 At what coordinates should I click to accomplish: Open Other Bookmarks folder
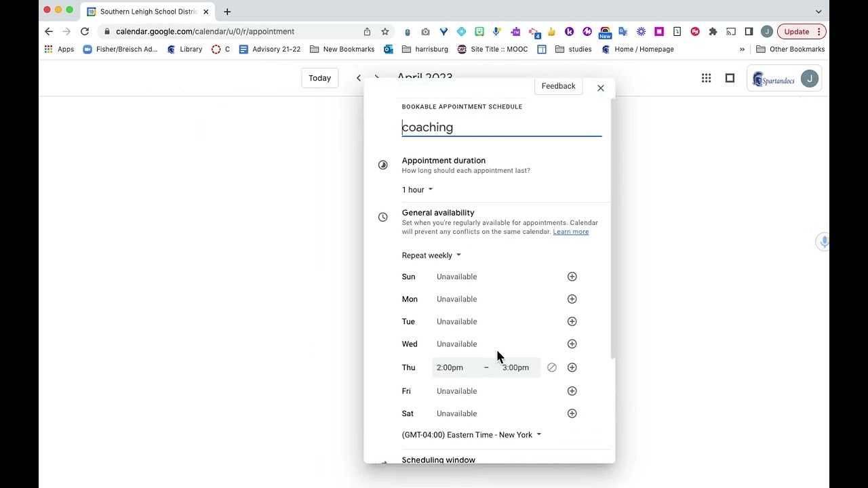click(x=790, y=49)
